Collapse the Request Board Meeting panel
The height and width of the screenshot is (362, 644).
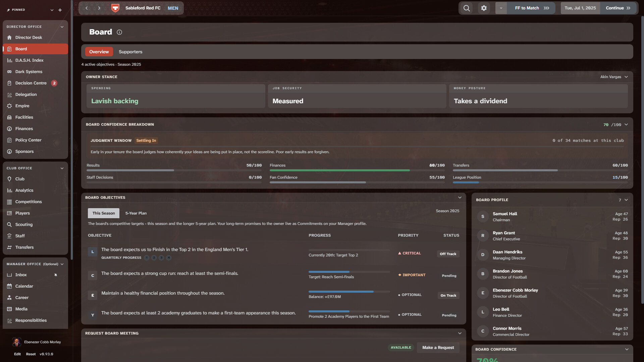click(460, 333)
